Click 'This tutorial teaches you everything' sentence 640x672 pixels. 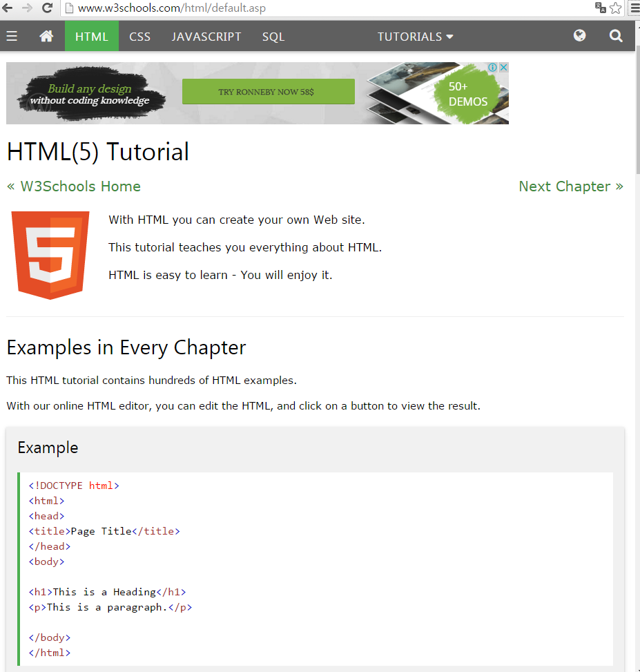[245, 248]
